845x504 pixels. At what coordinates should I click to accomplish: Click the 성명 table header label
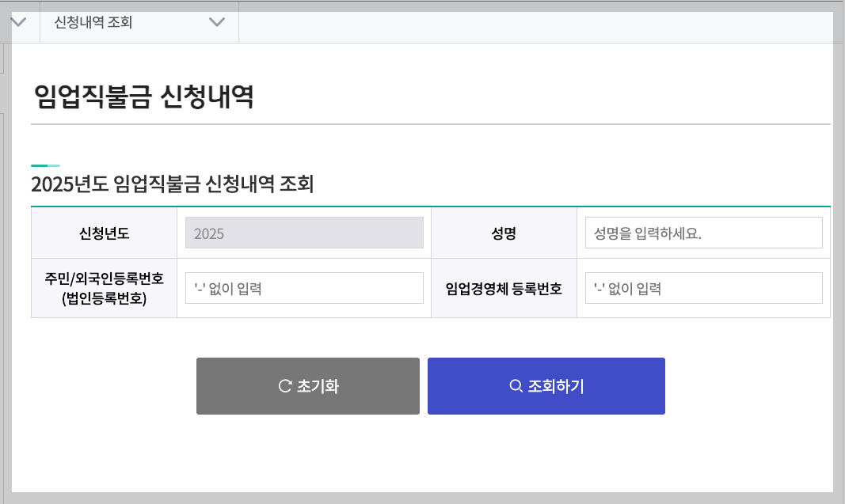pyautogui.click(x=504, y=232)
